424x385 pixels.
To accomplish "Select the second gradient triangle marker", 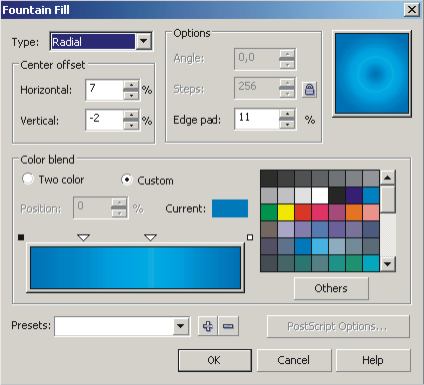I will pos(151,237).
